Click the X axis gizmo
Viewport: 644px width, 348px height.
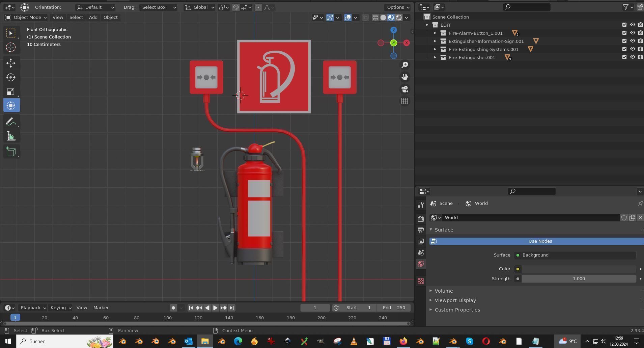click(407, 43)
